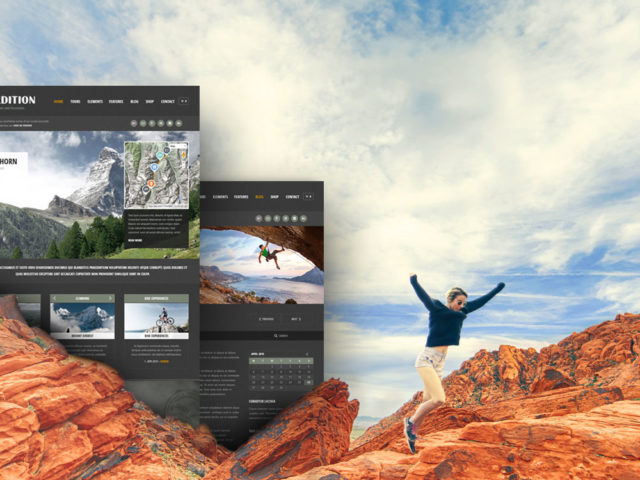
Task: Click the bottom dark map marker pin
Action: point(146,189)
